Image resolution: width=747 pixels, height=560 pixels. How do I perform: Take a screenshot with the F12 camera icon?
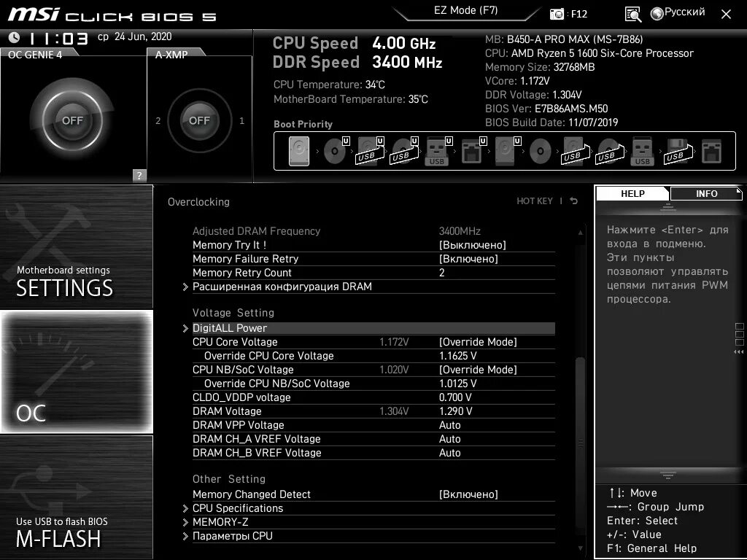coord(557,14)
